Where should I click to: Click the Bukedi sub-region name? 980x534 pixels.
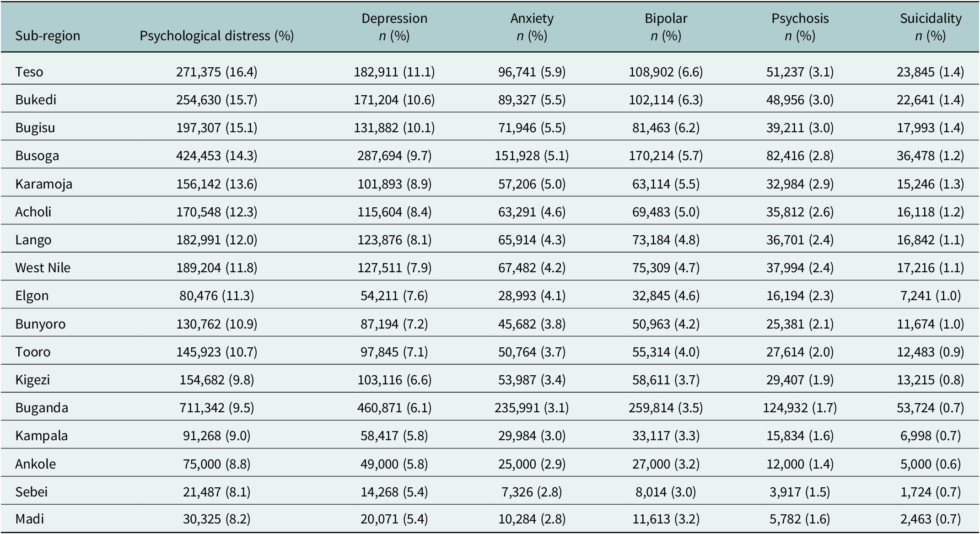(36, 100)
